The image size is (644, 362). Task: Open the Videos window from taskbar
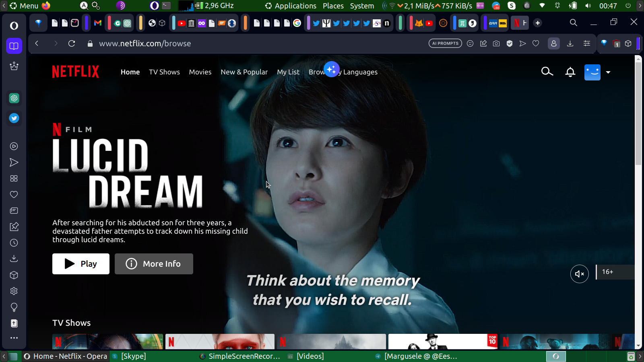tap(306, 356)
